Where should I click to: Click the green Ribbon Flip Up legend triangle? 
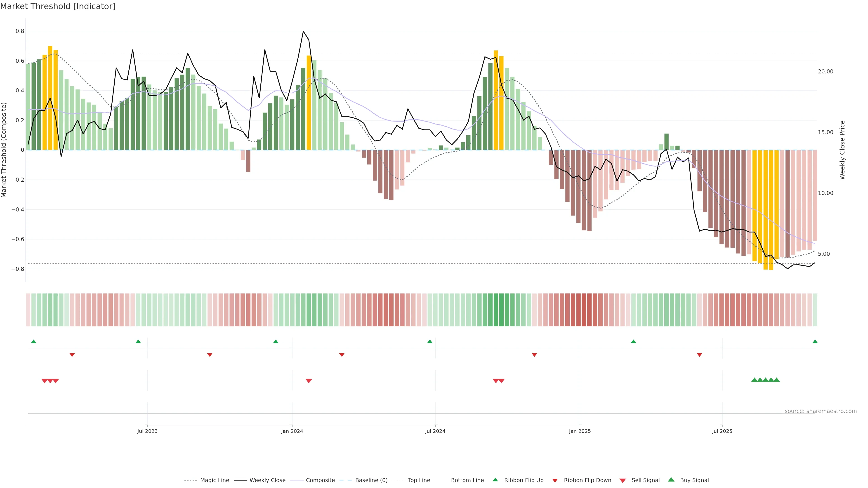pos(495,480)
